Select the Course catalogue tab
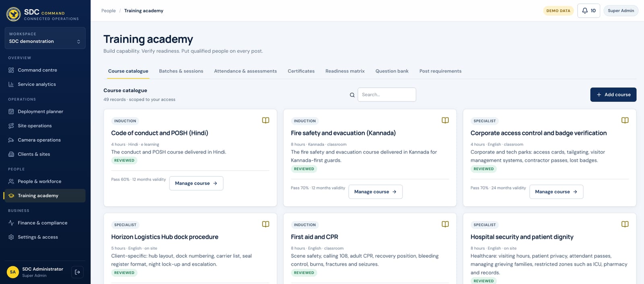Image resolution: width=644 pixels, height=284 pixels. (128, 71)
